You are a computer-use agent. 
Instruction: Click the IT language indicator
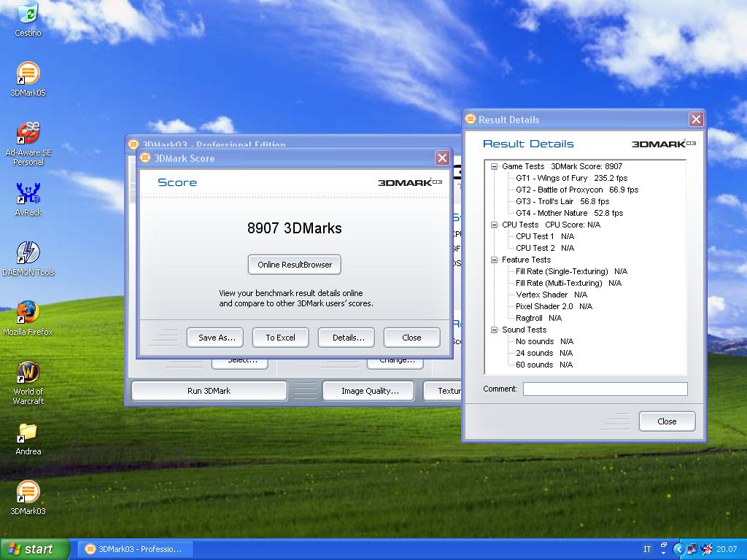tap(647, 549)
